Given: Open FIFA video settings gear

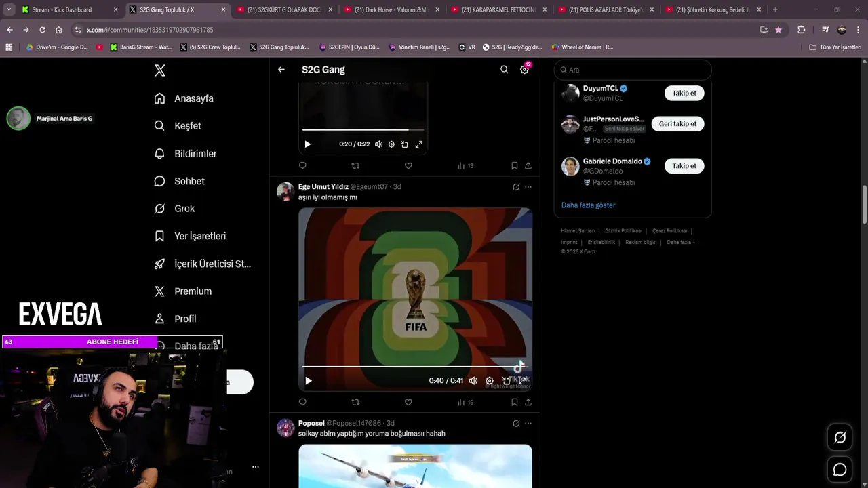Looking at the screenshot, I should point(490,381).
